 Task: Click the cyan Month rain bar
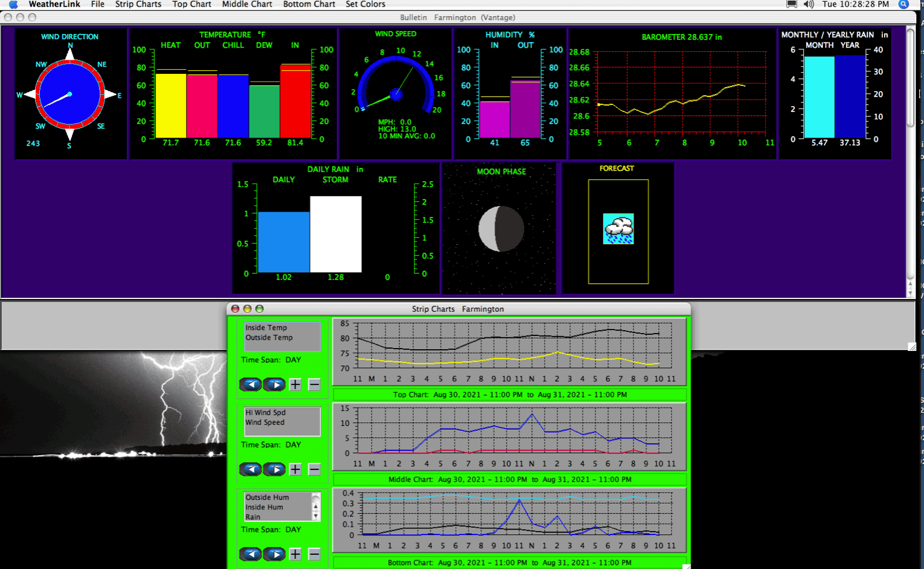(819, 97)
